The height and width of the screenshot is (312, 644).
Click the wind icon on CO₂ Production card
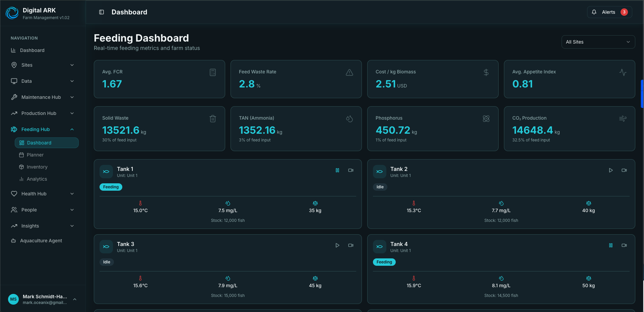(x=623, y=119)
